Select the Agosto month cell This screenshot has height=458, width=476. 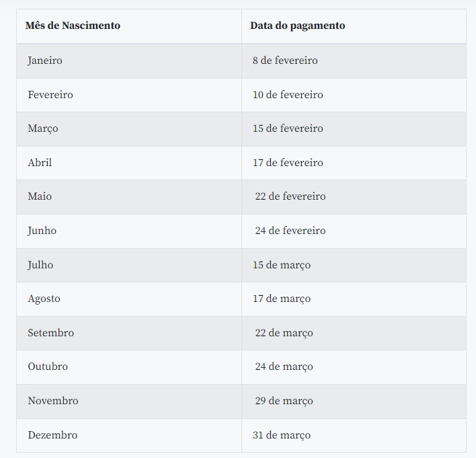(44, 299)
